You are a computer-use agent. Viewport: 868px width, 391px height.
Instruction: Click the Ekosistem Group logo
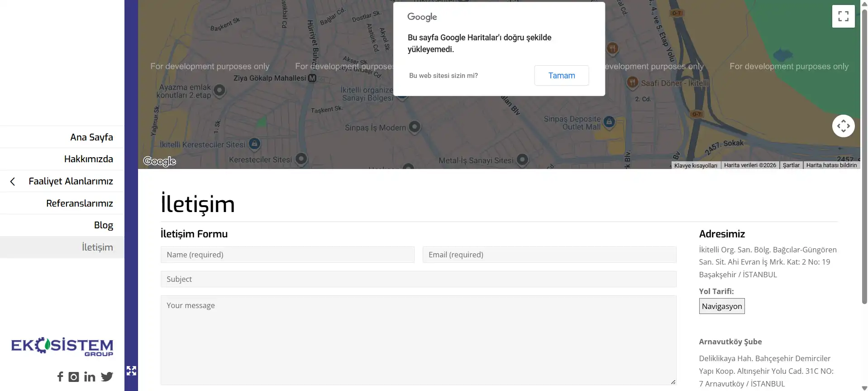click(62, 347)
